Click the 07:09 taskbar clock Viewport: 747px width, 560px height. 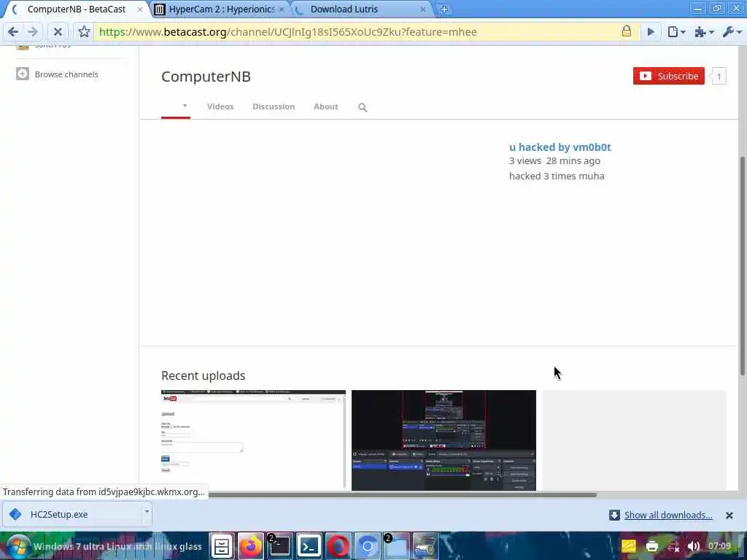point(719,546)
